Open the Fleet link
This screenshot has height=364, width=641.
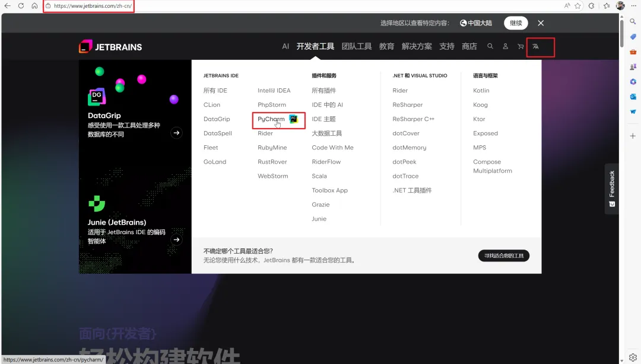pos(211,148)
